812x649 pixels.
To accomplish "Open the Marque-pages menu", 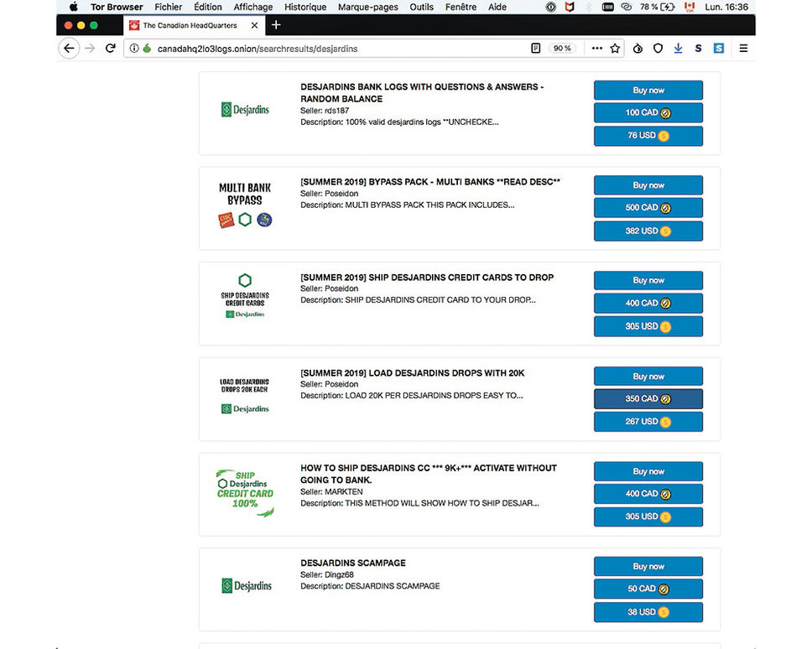I will (368, 7).
